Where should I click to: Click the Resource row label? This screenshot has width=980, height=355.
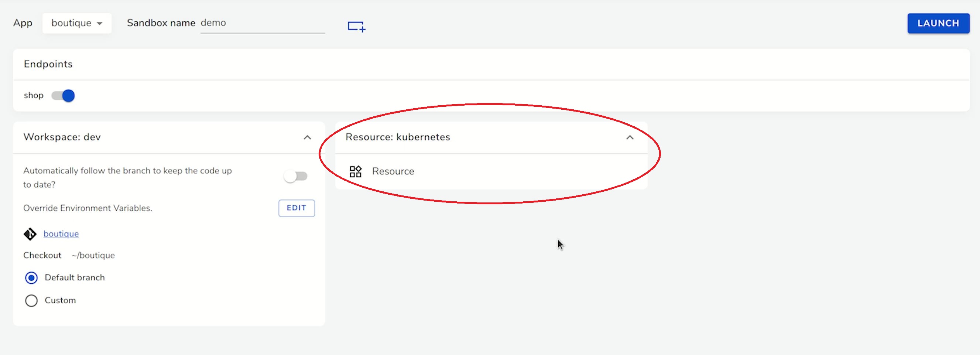[393, 171]
